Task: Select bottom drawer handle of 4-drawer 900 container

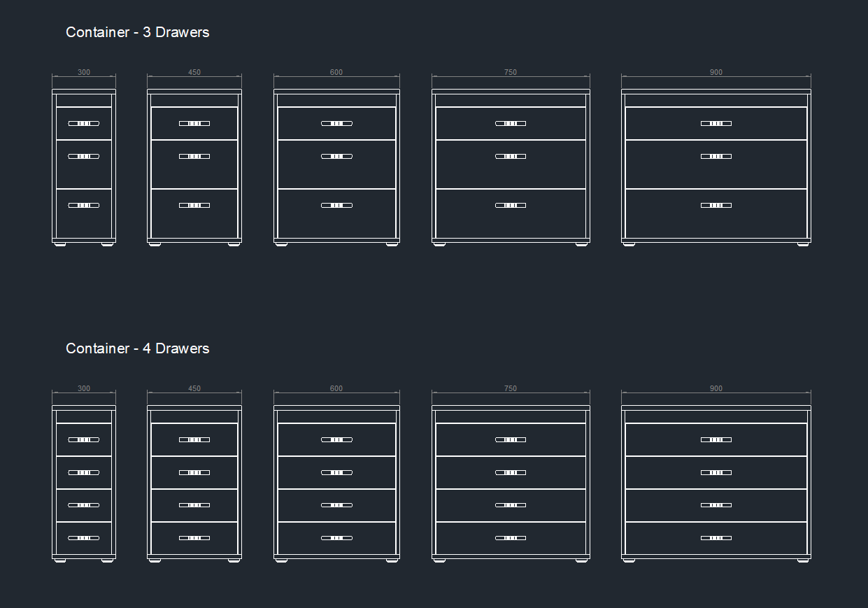Action: [x=716, y=538]
